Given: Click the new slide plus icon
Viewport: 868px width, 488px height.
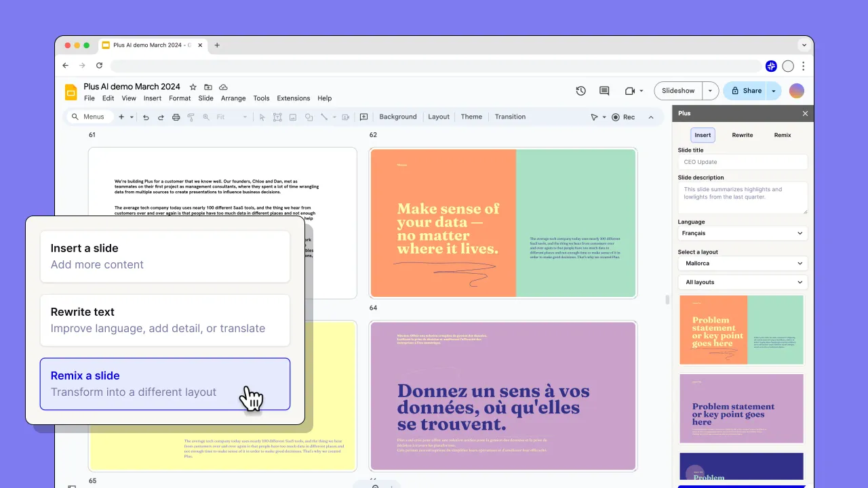Looking at the screenshot, I should pos(121,117).
